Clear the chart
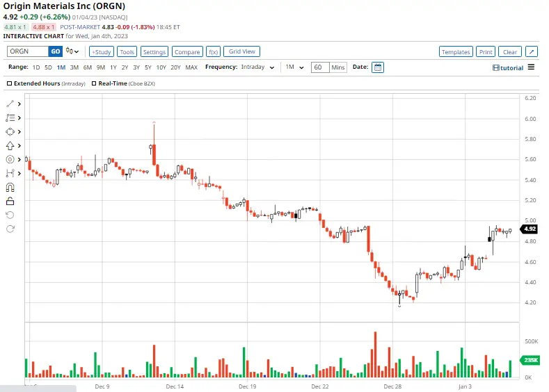The image size is (549, 392). click(510, 51)
